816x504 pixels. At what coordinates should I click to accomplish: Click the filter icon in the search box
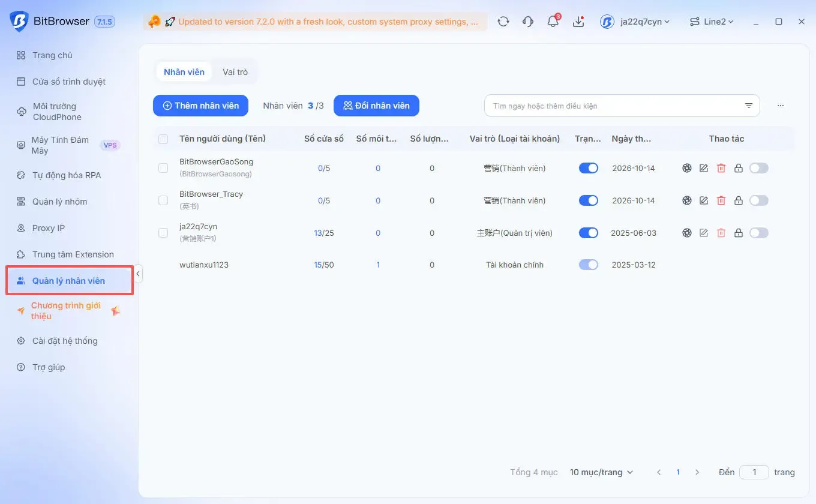[x=749, y=106]
